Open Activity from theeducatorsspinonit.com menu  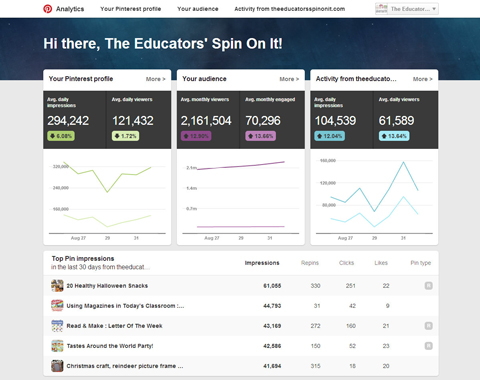tap(290, 9)
